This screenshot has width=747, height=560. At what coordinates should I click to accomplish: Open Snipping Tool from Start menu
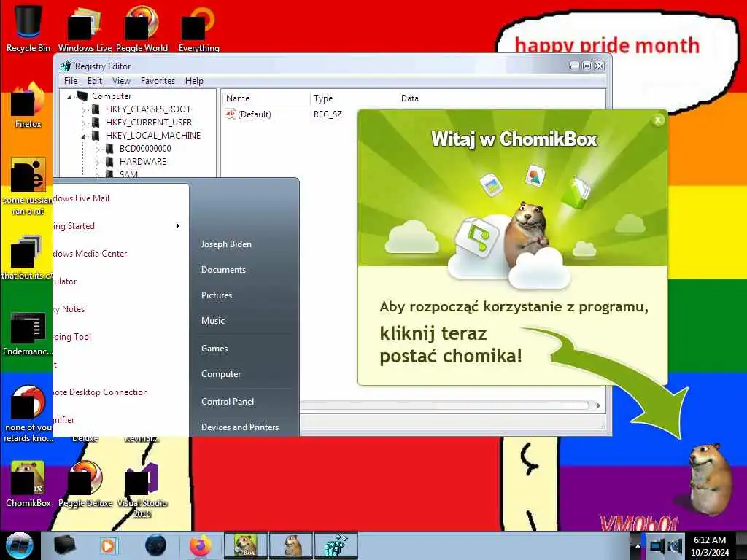(x=120, y=337)
